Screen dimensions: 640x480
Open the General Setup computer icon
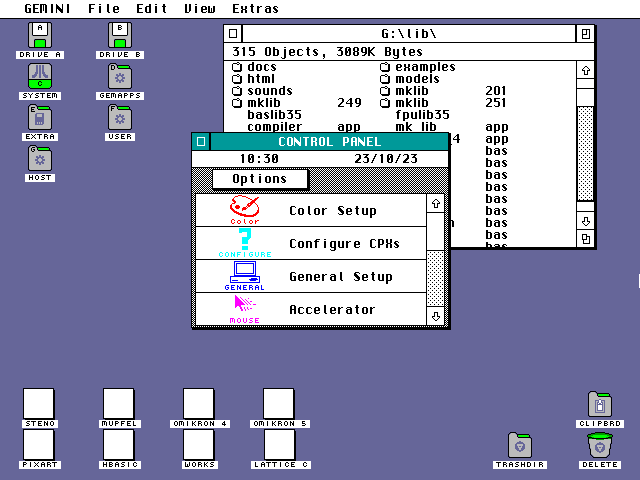tap(245, 273)
